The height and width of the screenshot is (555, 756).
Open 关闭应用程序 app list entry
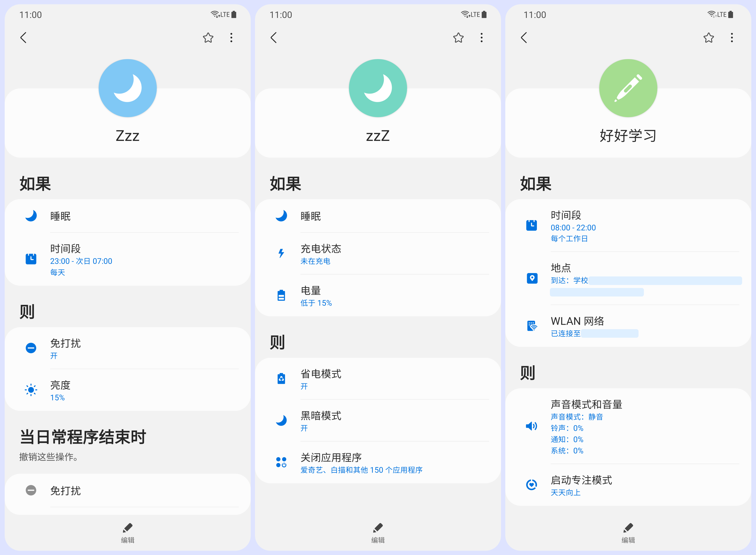coord(378,463)
